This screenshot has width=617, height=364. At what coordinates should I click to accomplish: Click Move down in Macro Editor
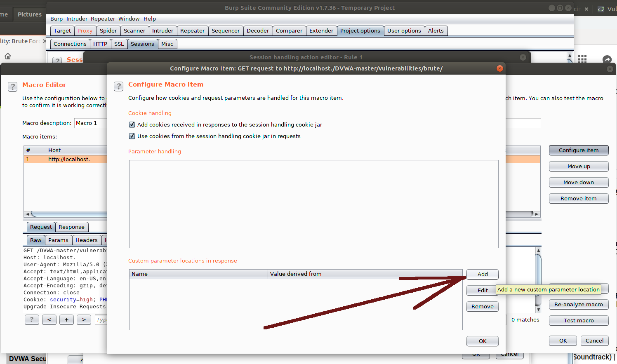[579, 182]
